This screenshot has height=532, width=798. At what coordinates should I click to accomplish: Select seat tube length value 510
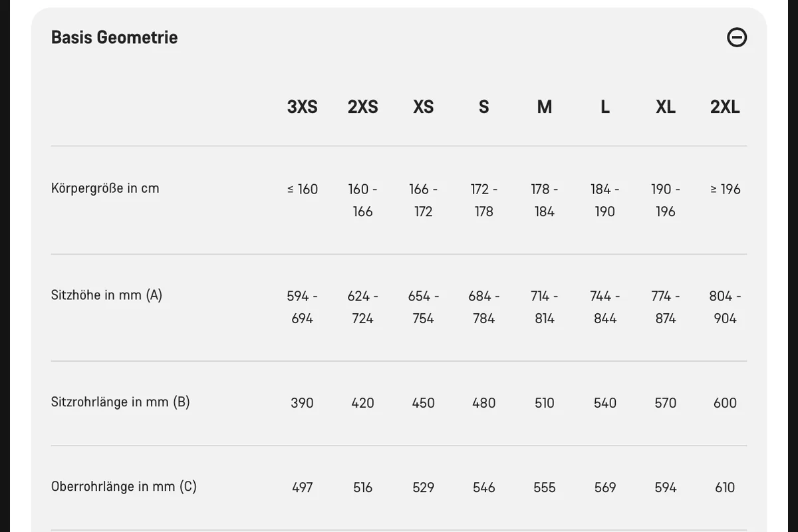tap(544, 403)
